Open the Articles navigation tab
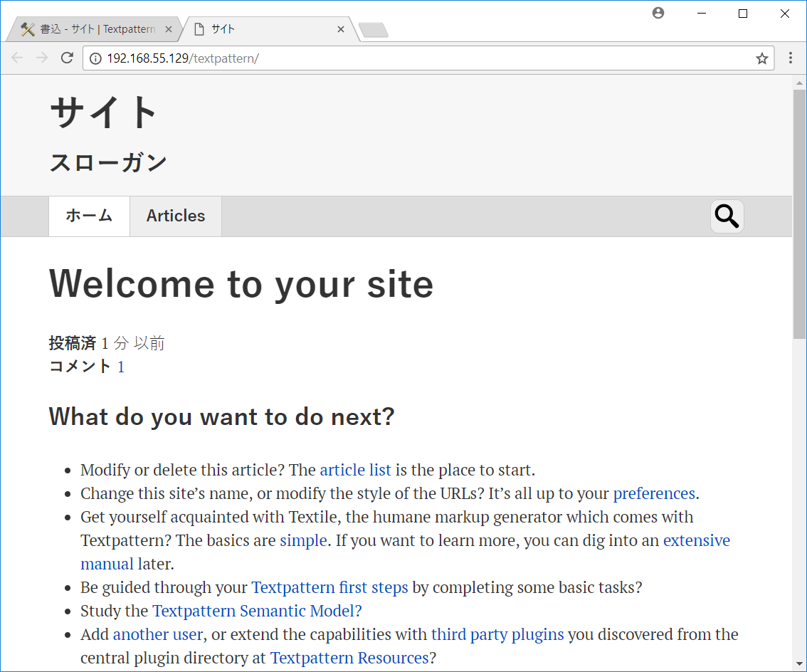This screenshot has height=672, width=807. [x=175, y=215]
